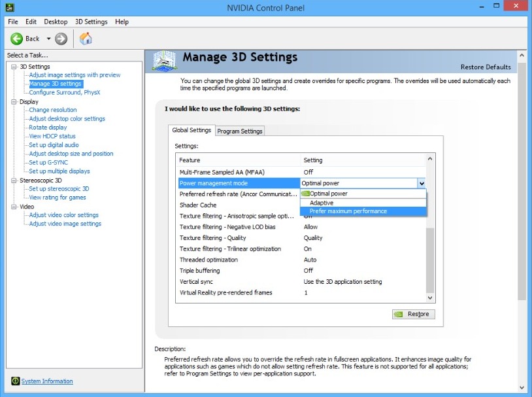Click the Restore button
Image resolution: width=532 pixels, height=397 pixels.
[x=413, y=314]
